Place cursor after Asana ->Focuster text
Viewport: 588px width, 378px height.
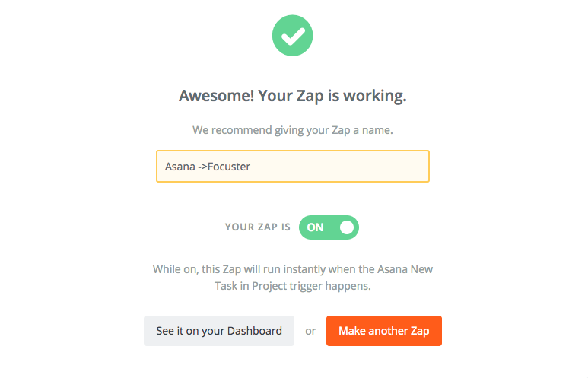(251, 167)
